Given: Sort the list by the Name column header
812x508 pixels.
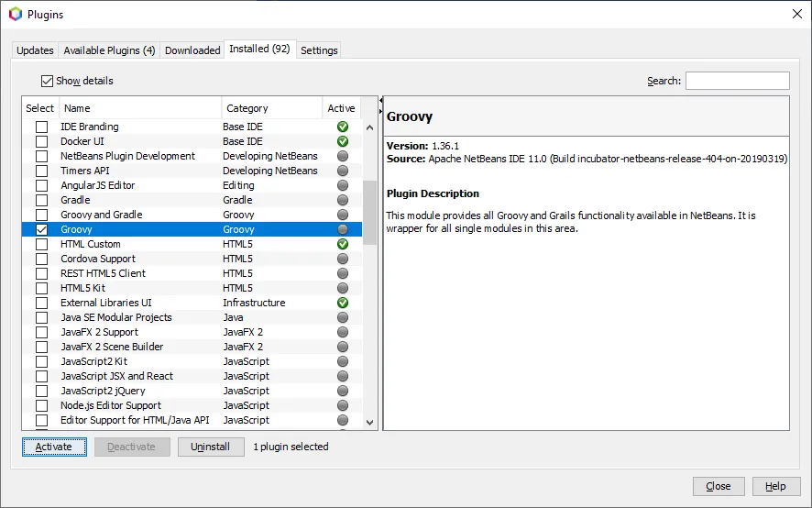Looking at the screenshot, I should [x=140, y=108].
